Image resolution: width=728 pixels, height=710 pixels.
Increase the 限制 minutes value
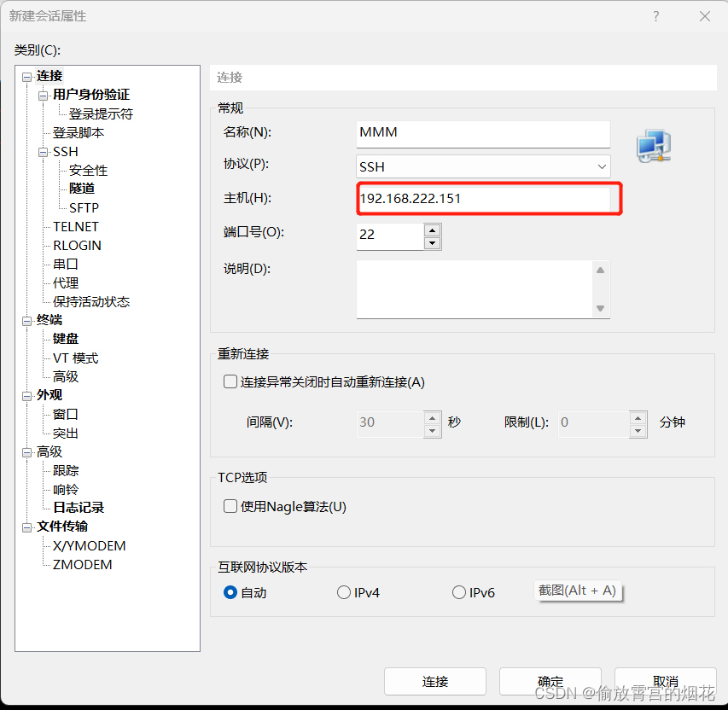pyautogui.click(x=638, y=418)
